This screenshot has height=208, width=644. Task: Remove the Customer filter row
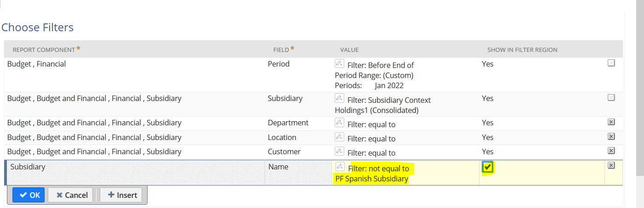tap(611, 151)
